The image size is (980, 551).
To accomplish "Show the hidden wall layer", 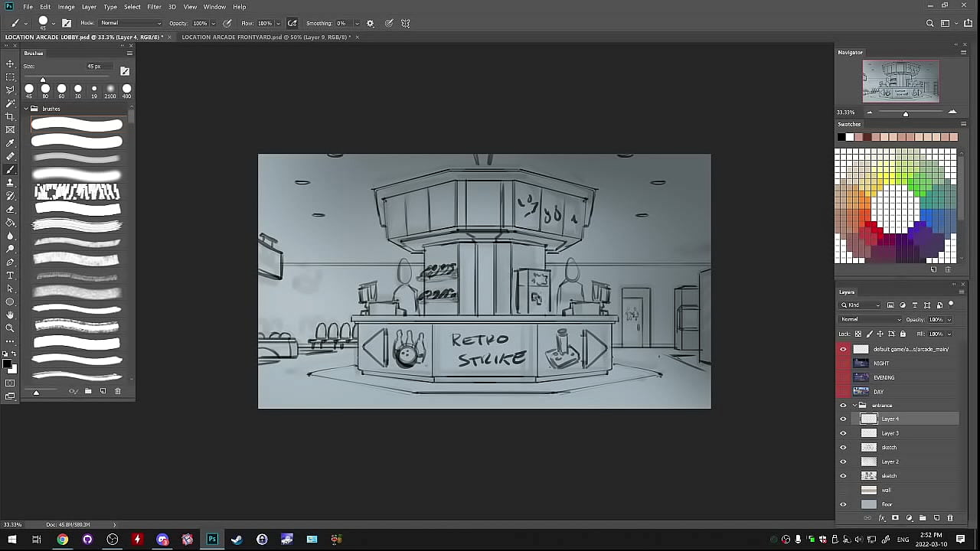I will [x=843, y=491].
